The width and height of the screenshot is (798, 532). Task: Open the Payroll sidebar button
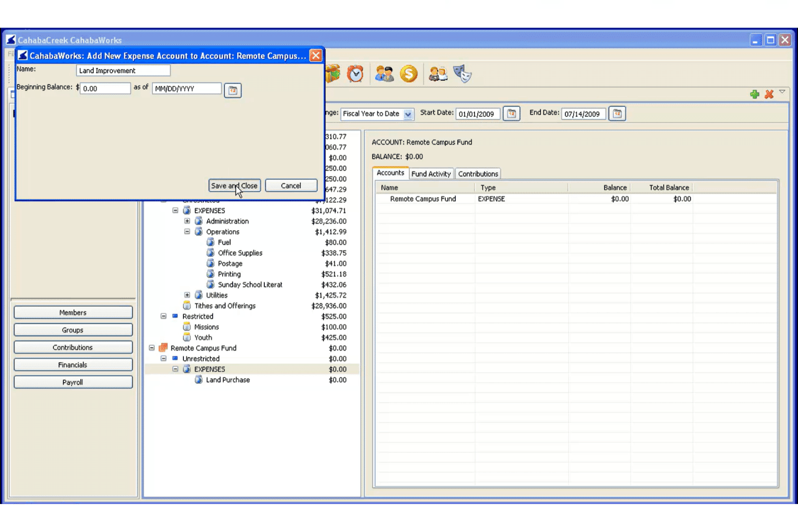pos(73,382)
